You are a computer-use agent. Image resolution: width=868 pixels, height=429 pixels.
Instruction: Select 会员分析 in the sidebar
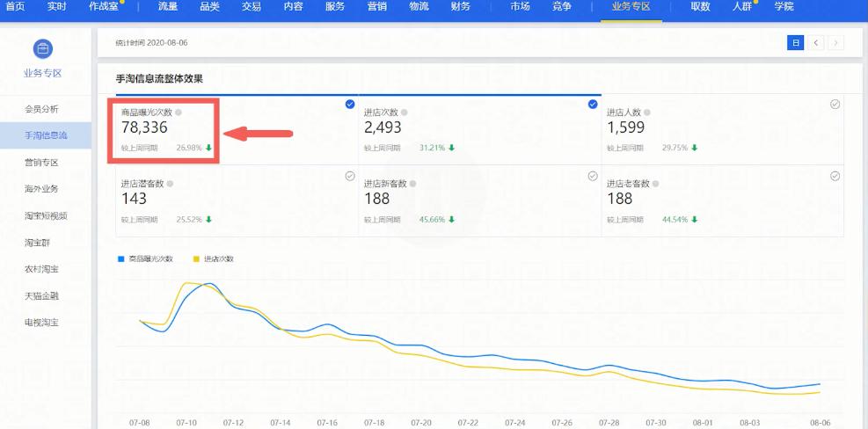pos(41,109)
